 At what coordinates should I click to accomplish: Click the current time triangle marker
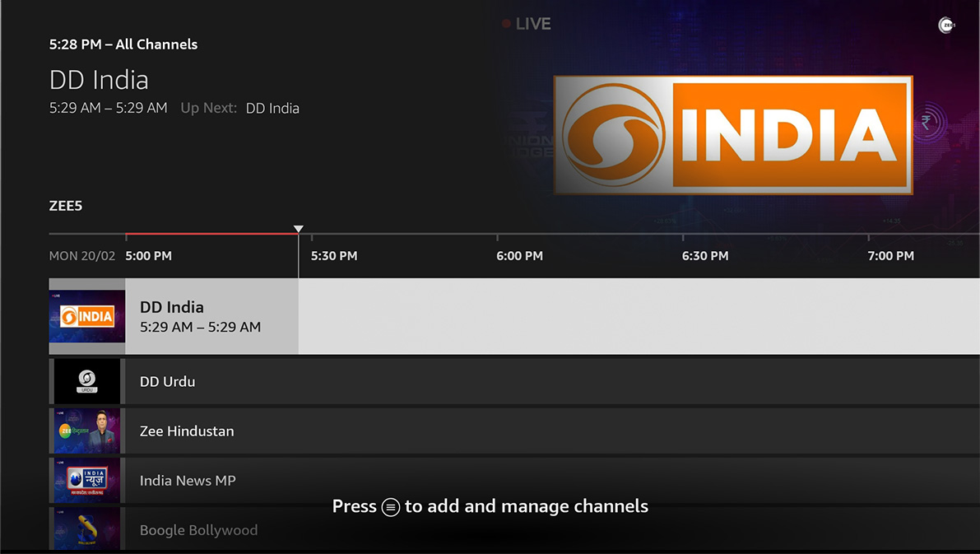pyautogui.click(x=299, y=229)
